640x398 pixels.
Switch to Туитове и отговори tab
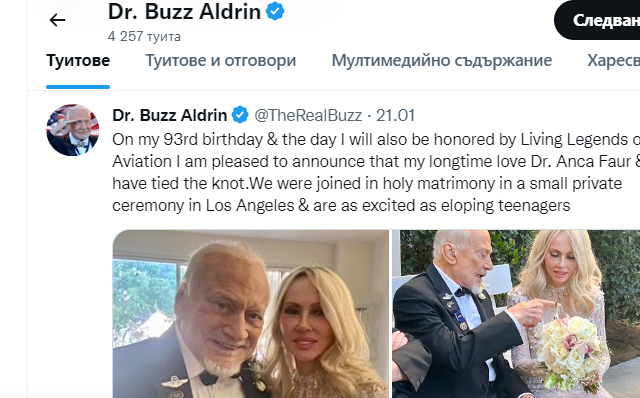221,61
